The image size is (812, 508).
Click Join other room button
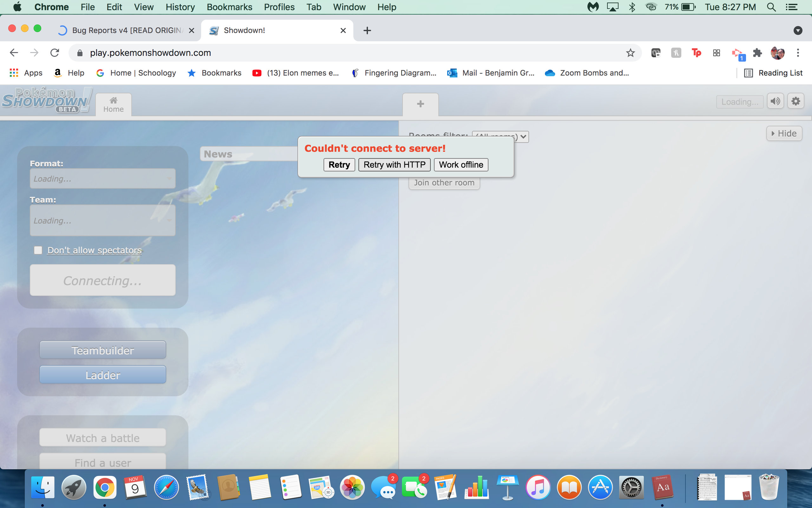pos(444,183)
